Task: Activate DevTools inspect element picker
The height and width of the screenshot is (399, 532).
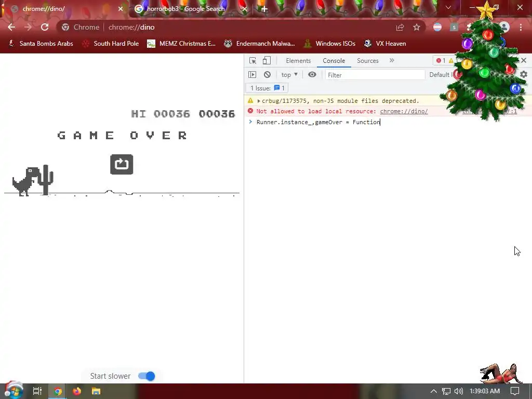Action: 253,61
